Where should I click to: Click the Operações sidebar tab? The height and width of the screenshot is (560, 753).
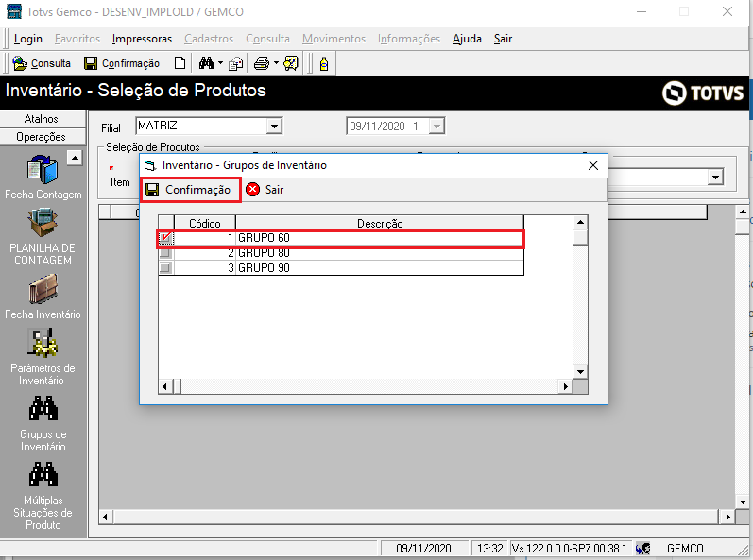coord(43,137)
